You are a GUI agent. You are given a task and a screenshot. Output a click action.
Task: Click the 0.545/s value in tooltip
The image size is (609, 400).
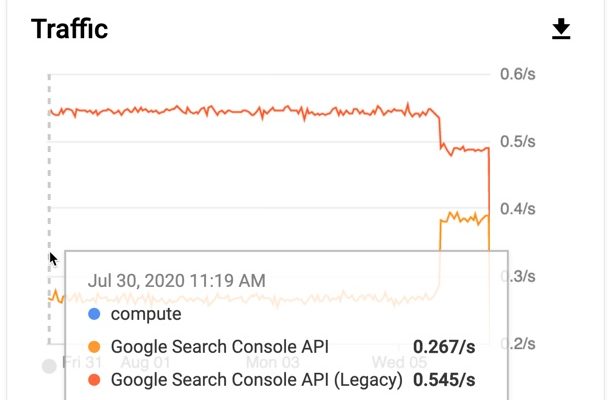[444, 380]
